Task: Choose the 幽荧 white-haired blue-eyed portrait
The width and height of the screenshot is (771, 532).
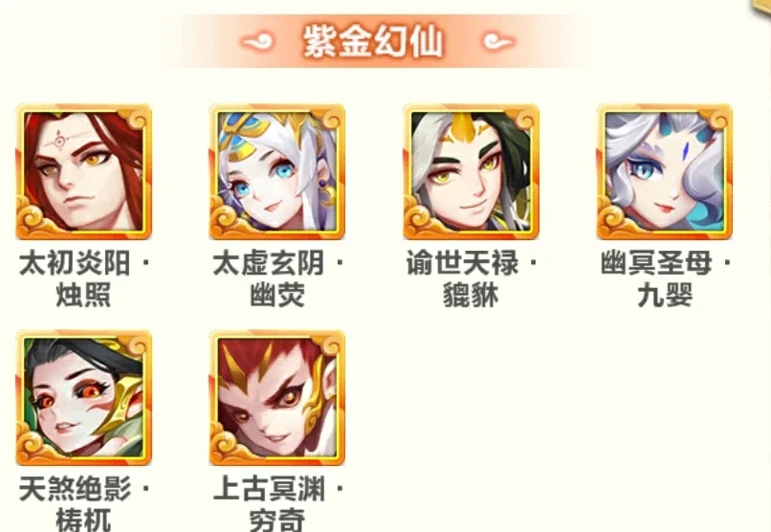Action: (276, 171)
